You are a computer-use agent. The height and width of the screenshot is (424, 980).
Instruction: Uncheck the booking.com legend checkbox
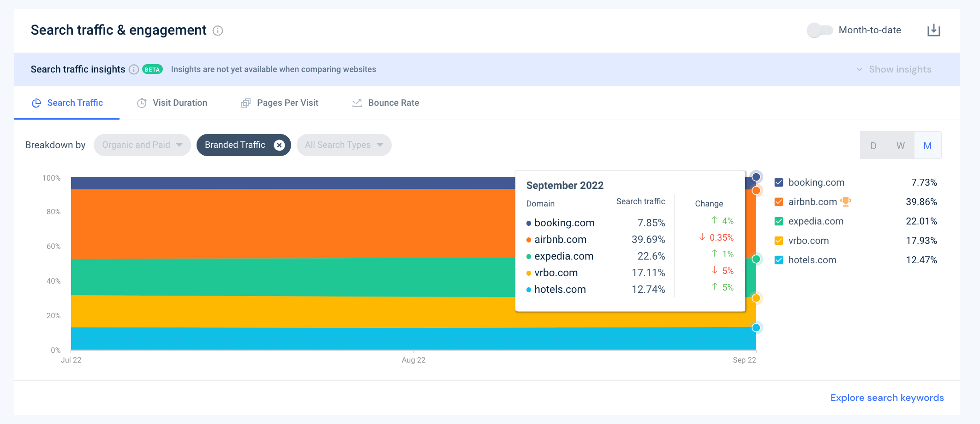779,182
